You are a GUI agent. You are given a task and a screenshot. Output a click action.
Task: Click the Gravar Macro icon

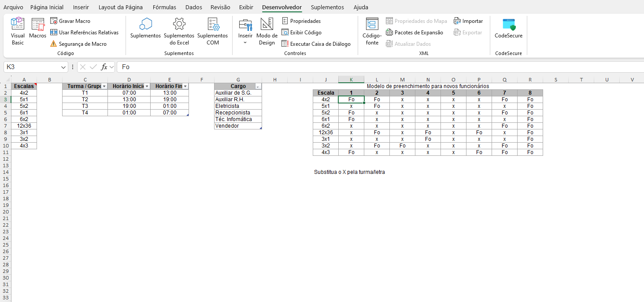[x=54, y=21]
